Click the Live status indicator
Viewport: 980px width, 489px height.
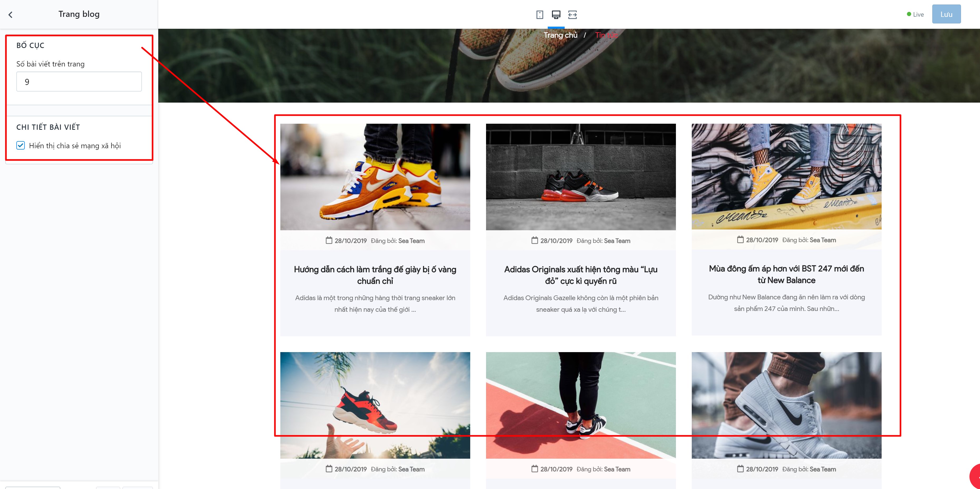point(915,15)
